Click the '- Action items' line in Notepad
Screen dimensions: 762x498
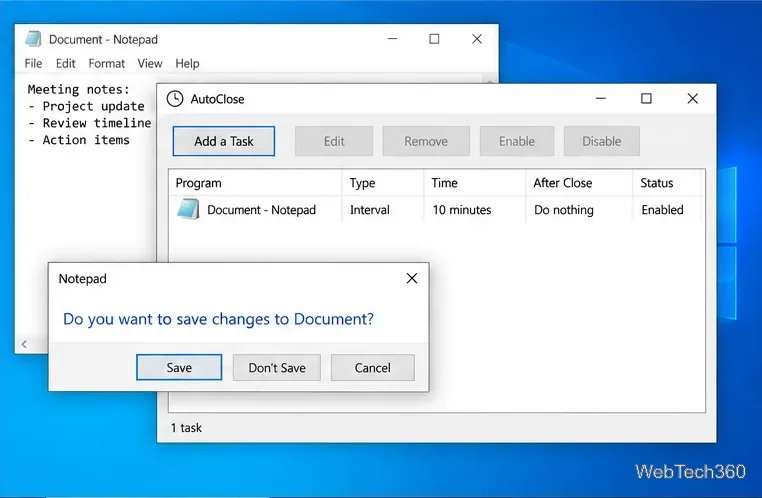click(79, 140)
